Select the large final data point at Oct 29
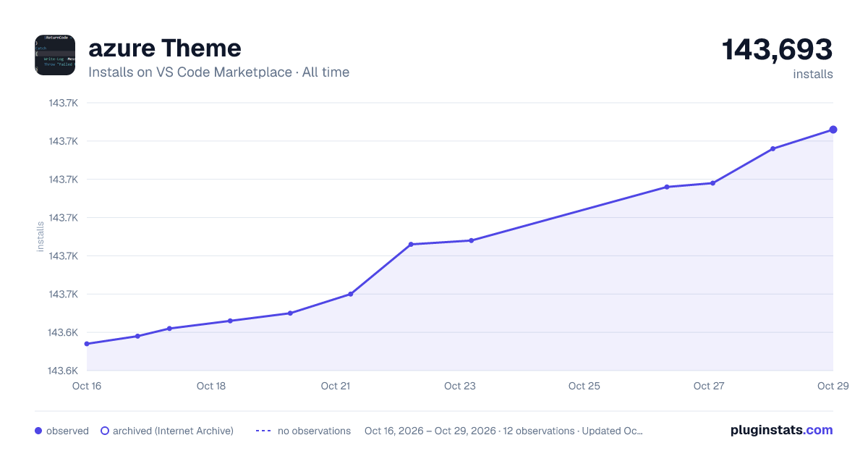Viewport: 868px width, 456px height. click(x=833, y=130)
